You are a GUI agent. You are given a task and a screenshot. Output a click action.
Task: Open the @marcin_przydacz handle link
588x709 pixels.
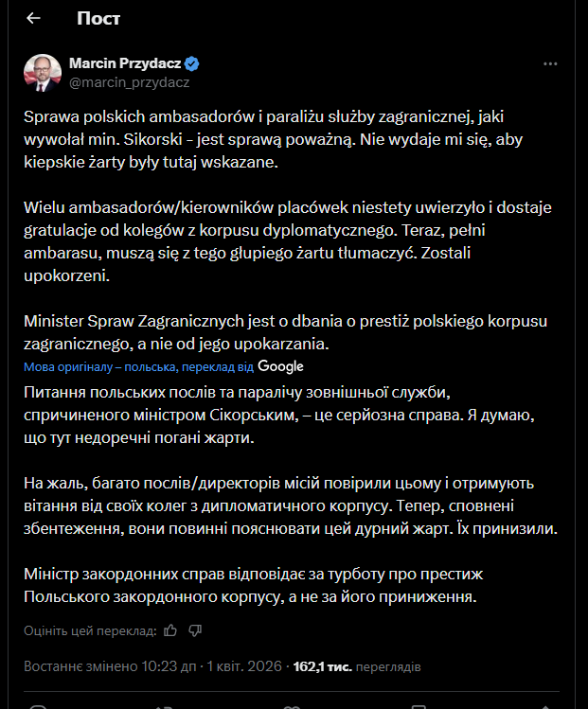pyautogui.click(x=129, y=82)
